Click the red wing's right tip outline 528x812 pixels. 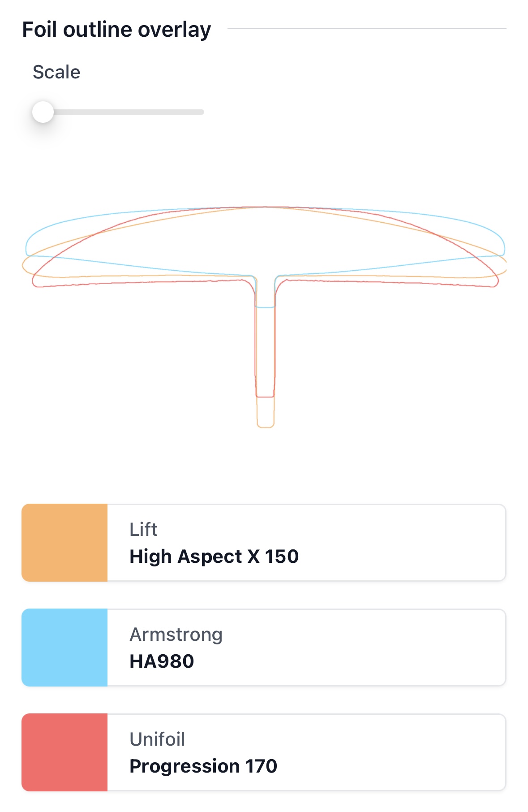497,281
